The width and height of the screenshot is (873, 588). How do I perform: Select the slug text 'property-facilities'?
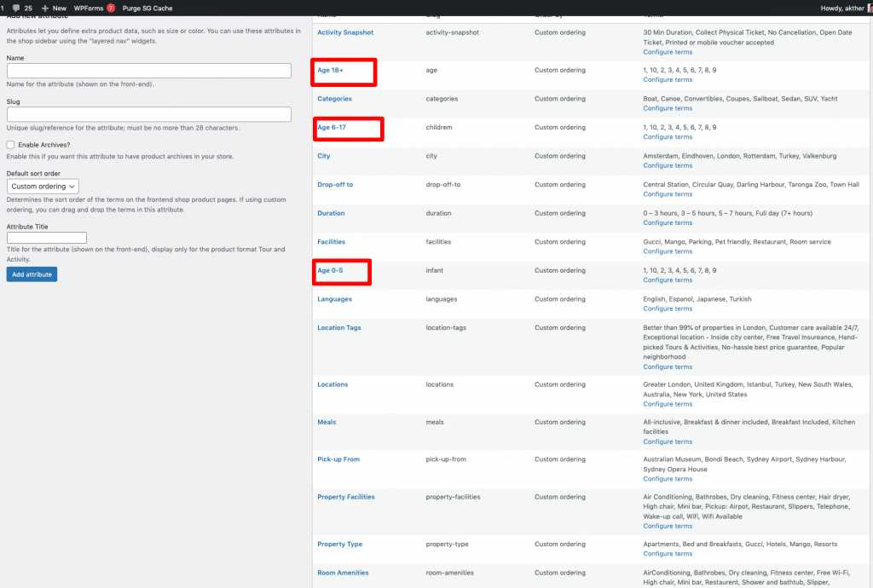pyautogui.click(x=453, y=497)
